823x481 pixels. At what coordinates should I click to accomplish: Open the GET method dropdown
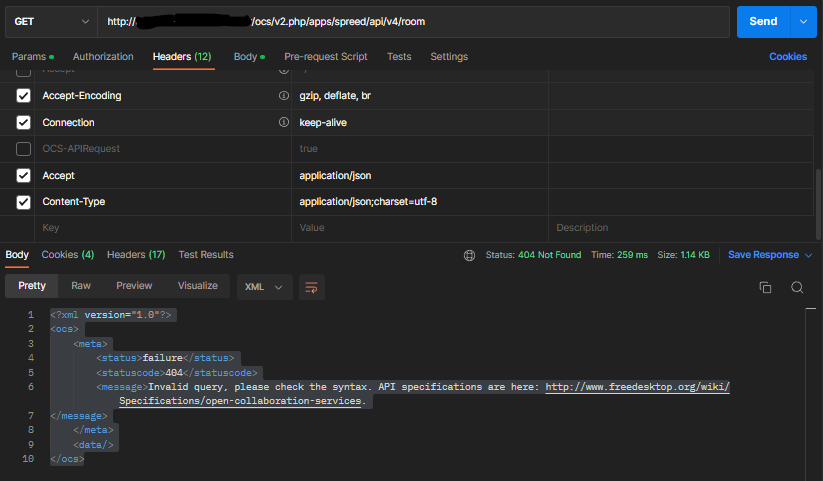coord(51,22)
